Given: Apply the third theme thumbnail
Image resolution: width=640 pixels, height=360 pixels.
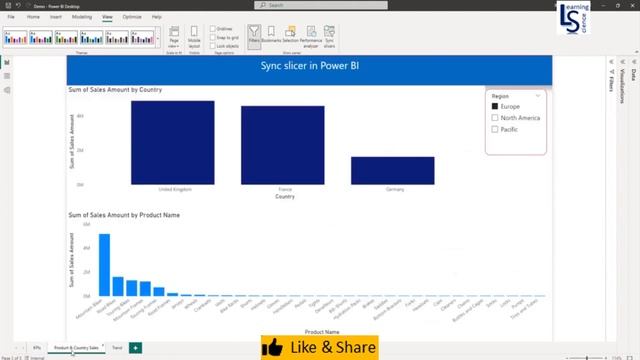Looking at the screenshot, I should (66, 38).
